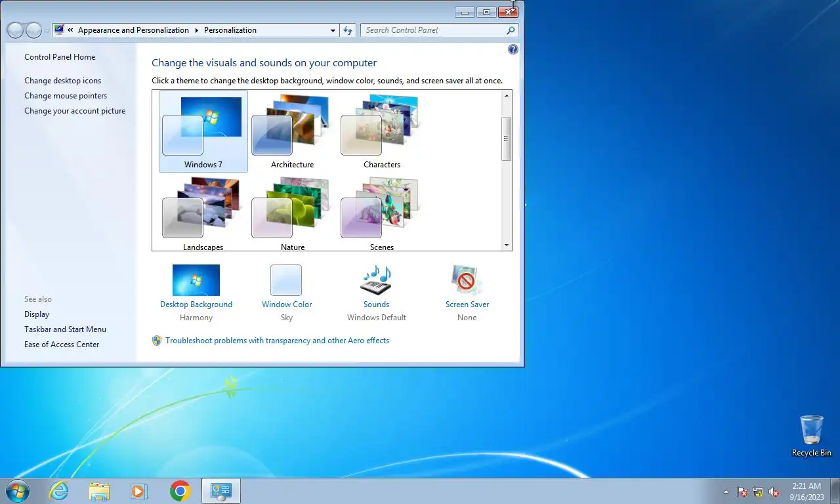Click the network tray icon
840x504 pixels.
click(x=758, y=492)
